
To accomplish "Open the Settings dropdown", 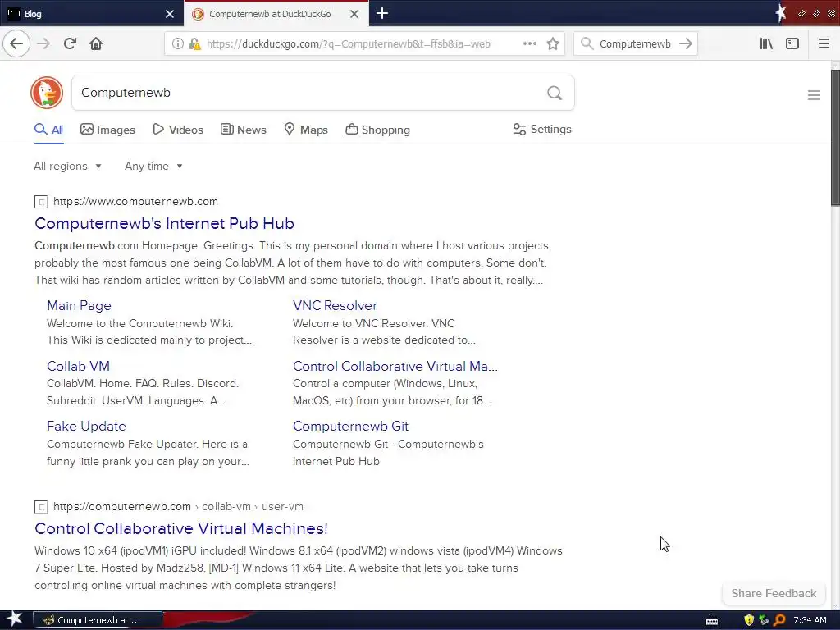I will click(x=542, y=129).
